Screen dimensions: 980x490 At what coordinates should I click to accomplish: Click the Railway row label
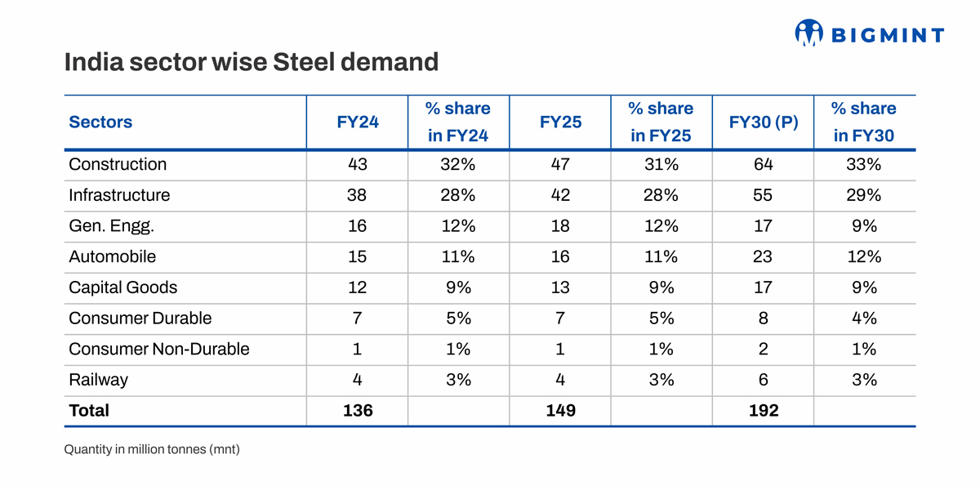tap(98, 380)
